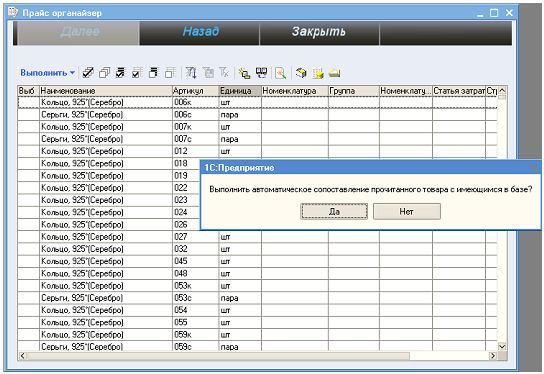
Task: Click the grayed Далее button
Action: [x=79, y=32]
